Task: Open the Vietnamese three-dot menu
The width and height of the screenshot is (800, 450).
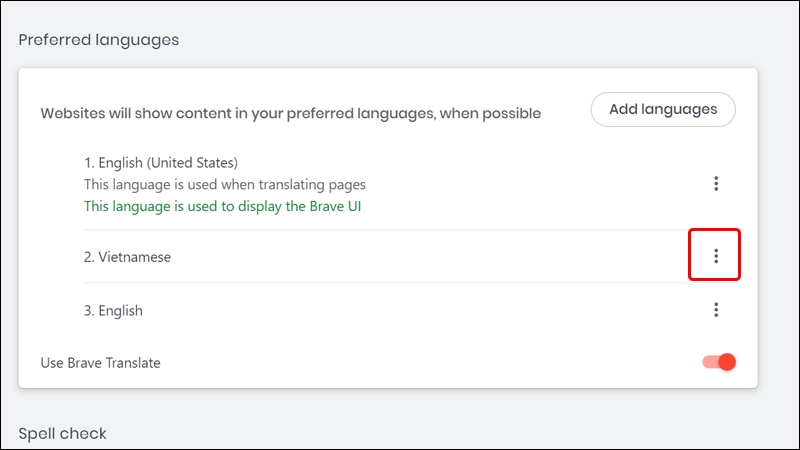Action: tap(716, 256)
